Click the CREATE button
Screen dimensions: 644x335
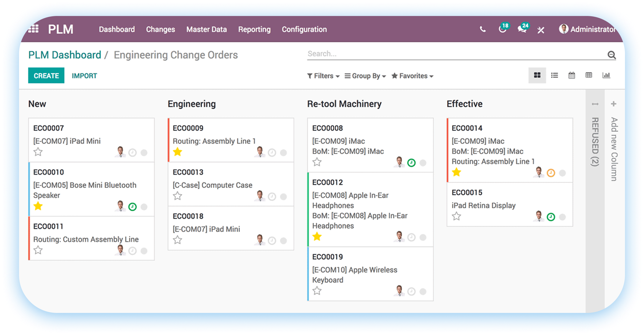46,76
